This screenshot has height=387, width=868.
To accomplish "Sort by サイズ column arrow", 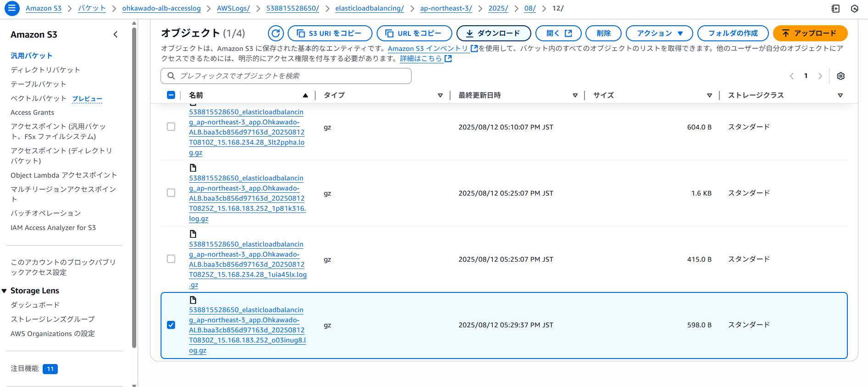I will 709,95.
